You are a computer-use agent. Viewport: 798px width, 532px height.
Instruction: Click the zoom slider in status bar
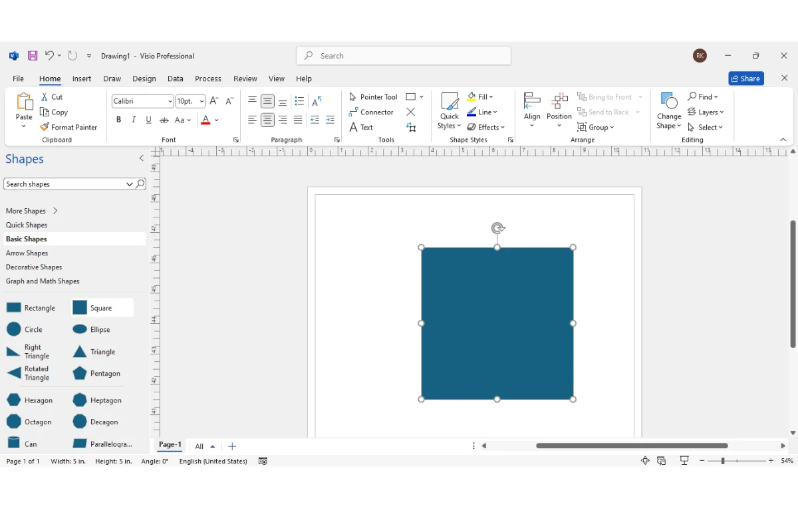tap(723, 461)
